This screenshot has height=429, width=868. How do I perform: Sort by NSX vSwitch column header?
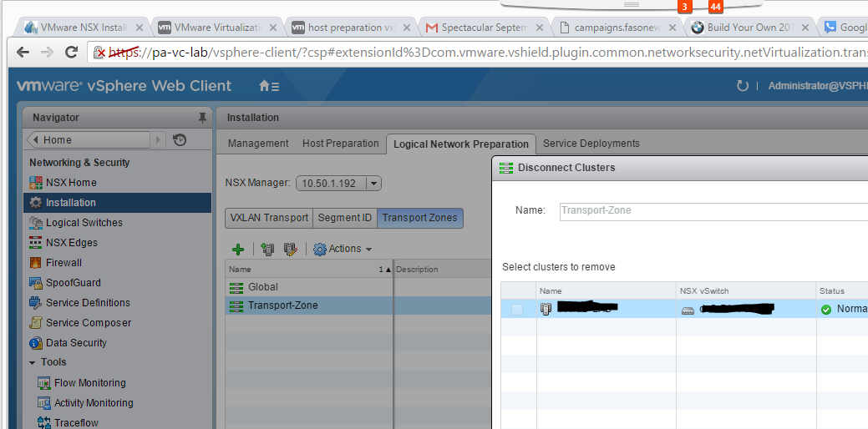pyautogui.click(x=746, y=290)
